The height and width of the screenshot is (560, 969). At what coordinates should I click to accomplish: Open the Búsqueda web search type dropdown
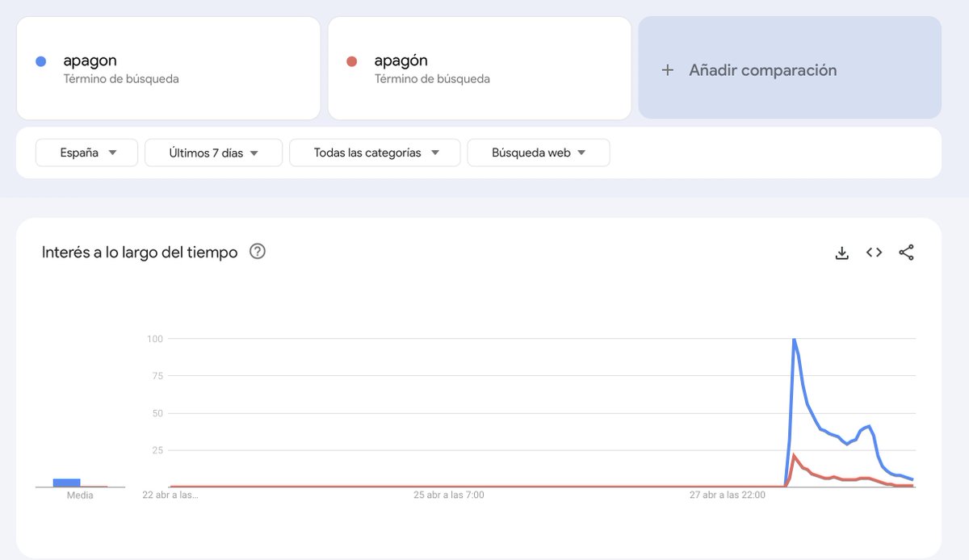[539, 153]
